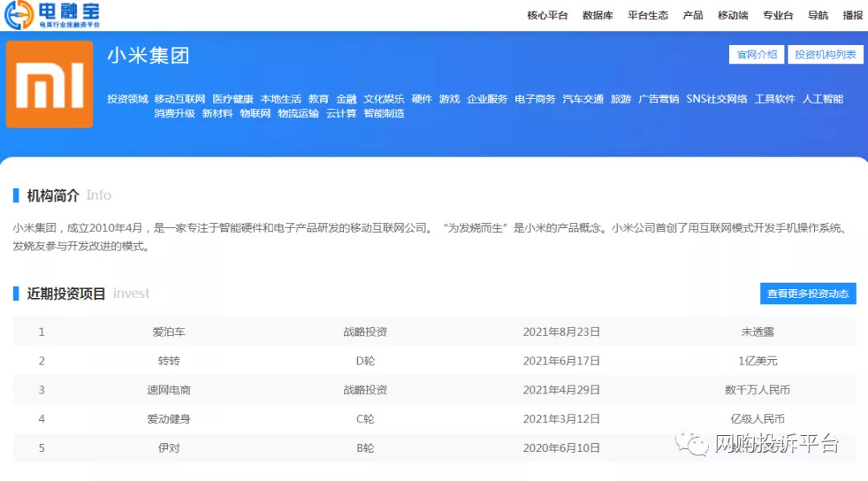Click the 未透露 amount cell
The height and width of the screenshot is (481, 868).
[757, 332]
